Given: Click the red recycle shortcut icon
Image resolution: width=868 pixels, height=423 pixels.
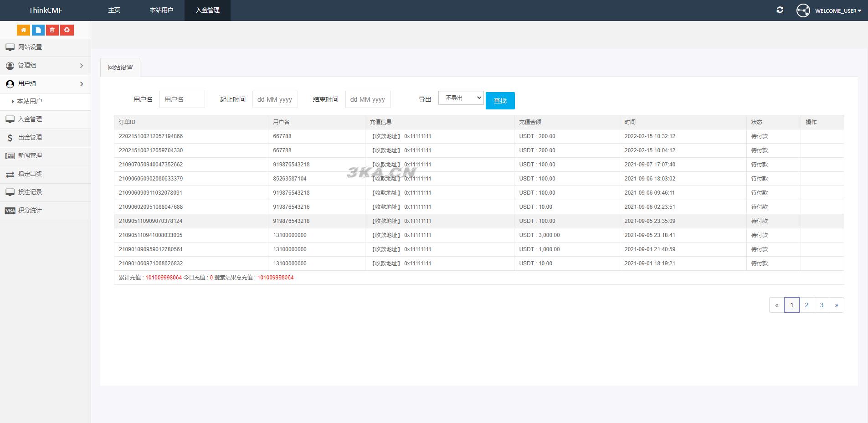Looking at the screenshot, I should tap(67, 30).
